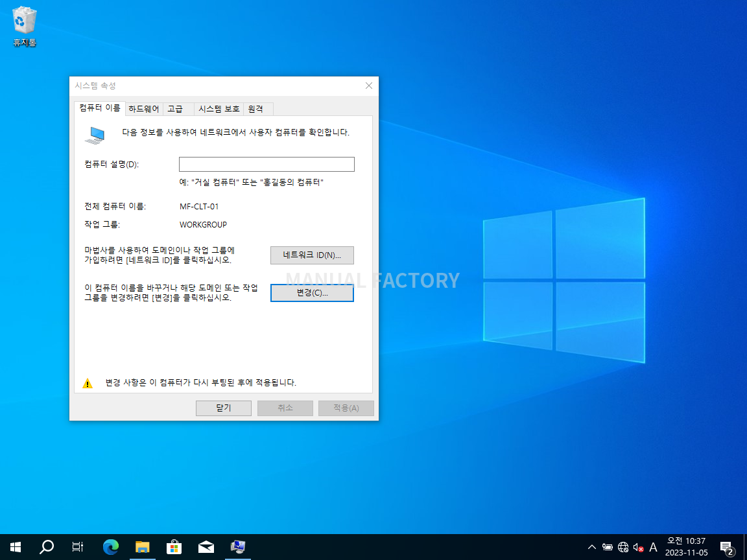747x560 pixels.
Task: Click the 전체 컴퓨터 이름 label
Action: tap(115, 207)
